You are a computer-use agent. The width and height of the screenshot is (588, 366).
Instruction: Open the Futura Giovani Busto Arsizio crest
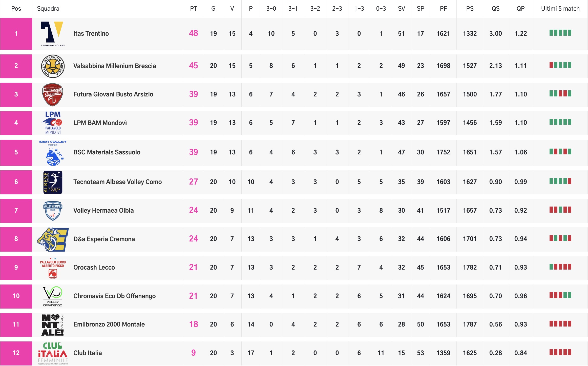(x=52, y=94)
